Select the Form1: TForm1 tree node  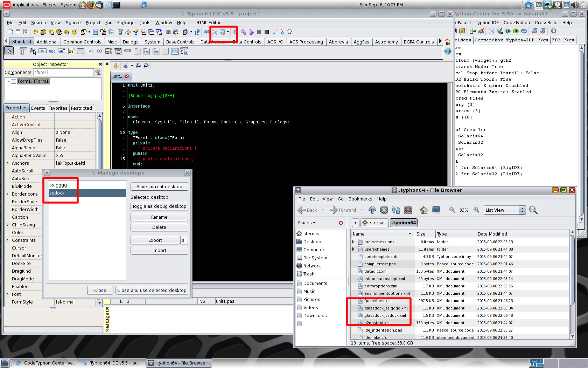pos(33,81)
